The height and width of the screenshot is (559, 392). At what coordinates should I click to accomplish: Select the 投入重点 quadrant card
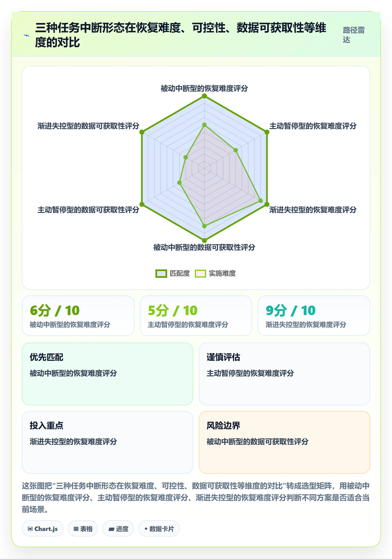pyautogui.click(x=108, y=442)
